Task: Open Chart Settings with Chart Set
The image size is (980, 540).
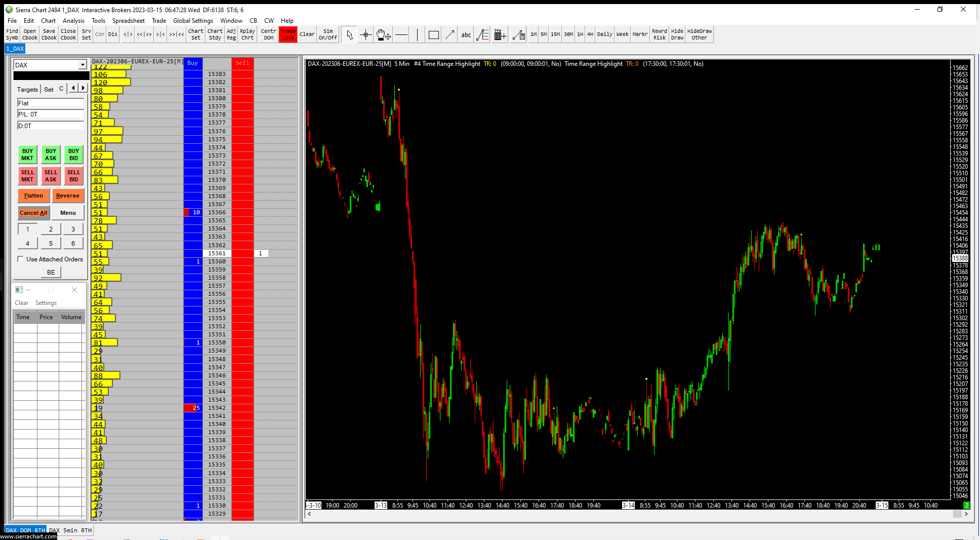Action: pos(196,34)
